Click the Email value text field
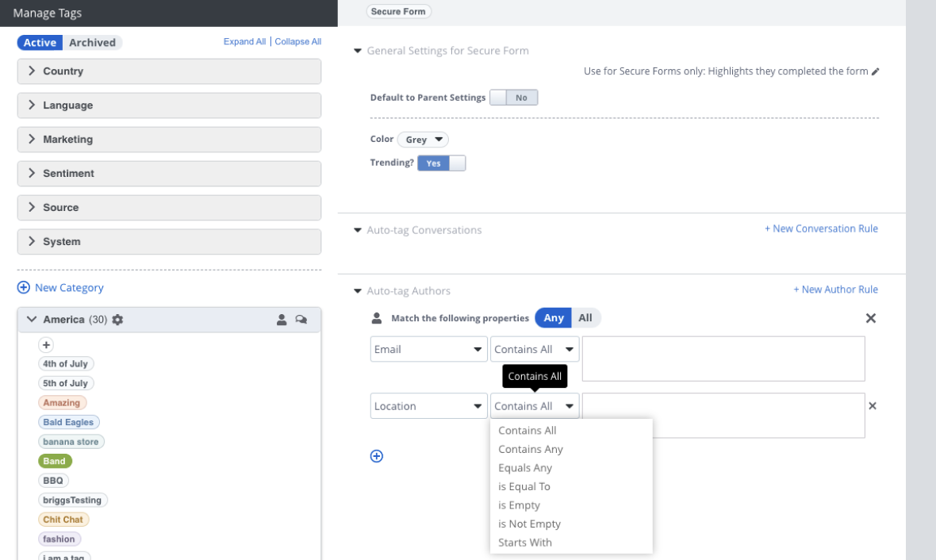Screen dimensions: 936x560 [x=723, y=359]
